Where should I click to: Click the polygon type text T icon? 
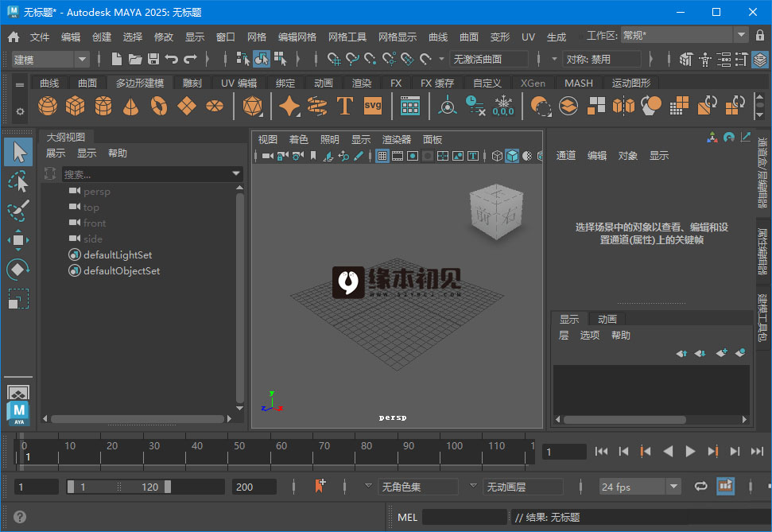tap(344, 106)
